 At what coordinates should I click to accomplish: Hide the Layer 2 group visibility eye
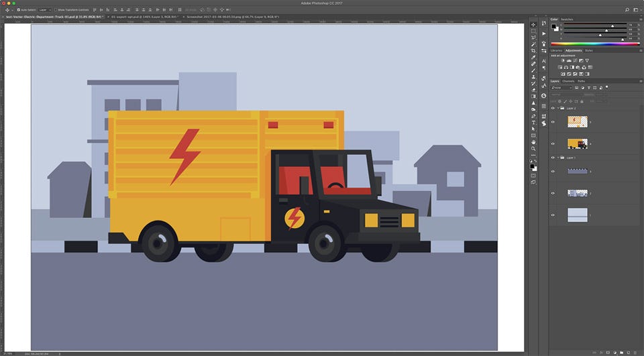553,109
